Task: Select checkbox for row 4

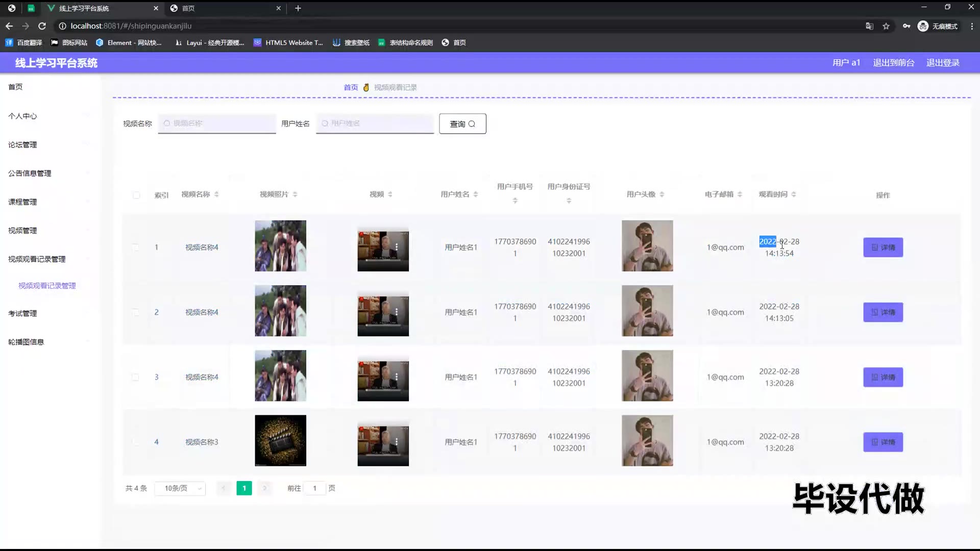Action: (136, 442)
